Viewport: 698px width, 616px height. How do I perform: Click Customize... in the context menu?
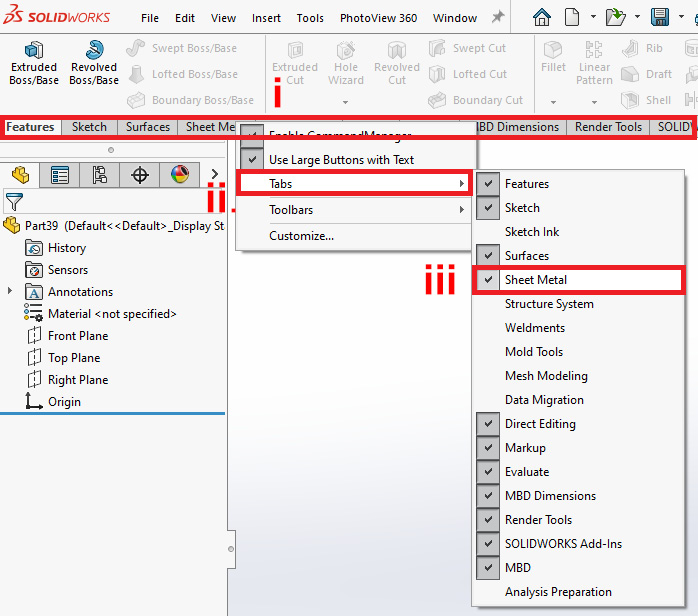tap(301, 236)
